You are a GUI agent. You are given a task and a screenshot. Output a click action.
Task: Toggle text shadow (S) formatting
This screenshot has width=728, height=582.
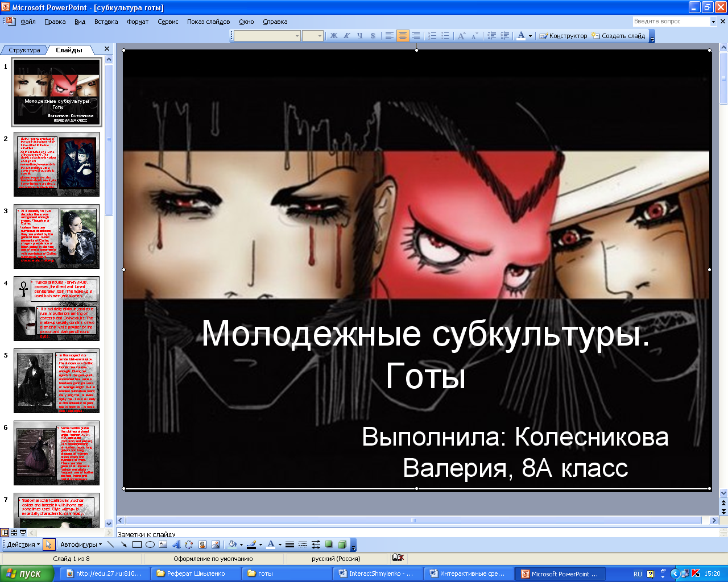373,36
